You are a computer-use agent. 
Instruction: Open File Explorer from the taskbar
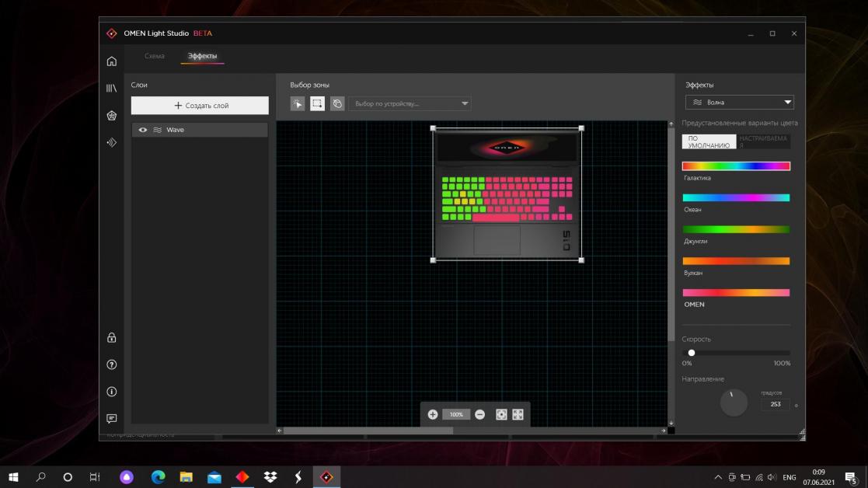[x=186, y=477]
